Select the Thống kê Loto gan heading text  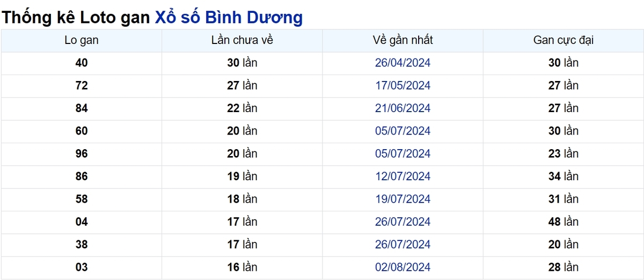coord(76,17)
